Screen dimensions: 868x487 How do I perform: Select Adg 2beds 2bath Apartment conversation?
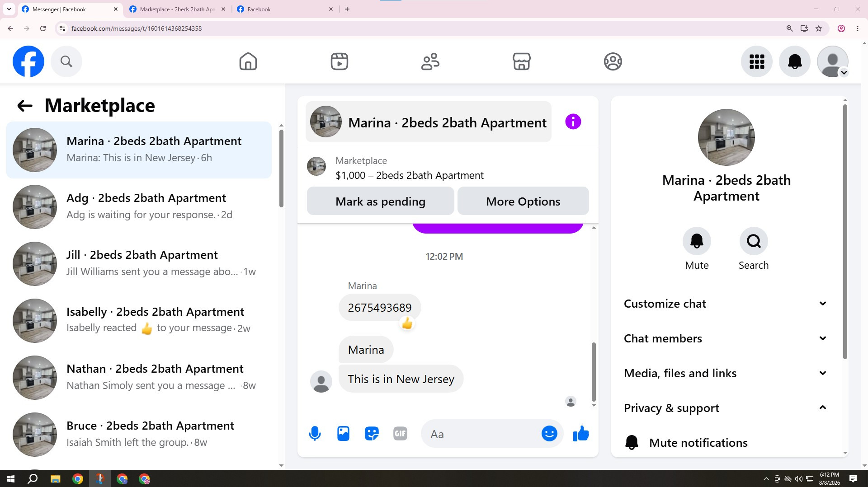pyautogui.click(x=139, y=207)
